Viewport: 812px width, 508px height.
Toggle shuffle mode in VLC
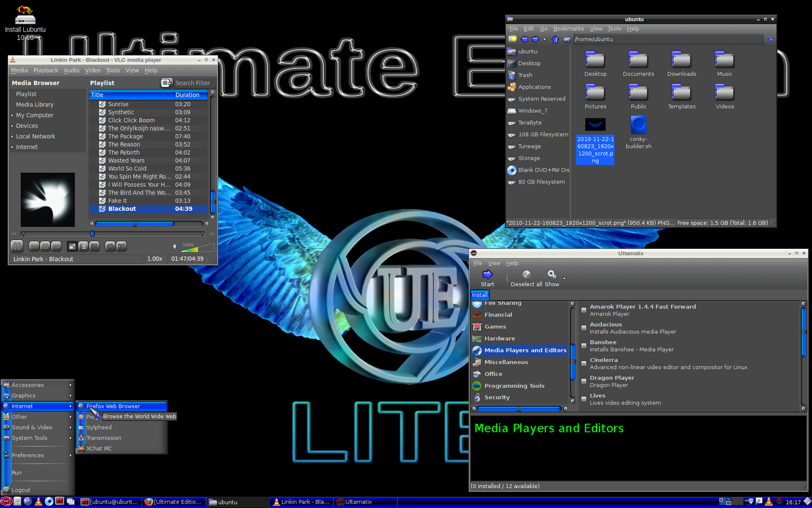(x=121, y=246)
